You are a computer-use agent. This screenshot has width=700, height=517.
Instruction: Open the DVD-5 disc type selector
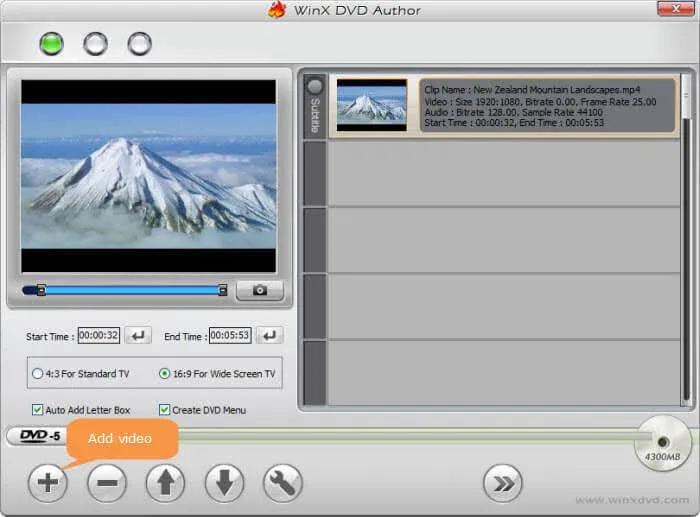click(x=41, y=436)
